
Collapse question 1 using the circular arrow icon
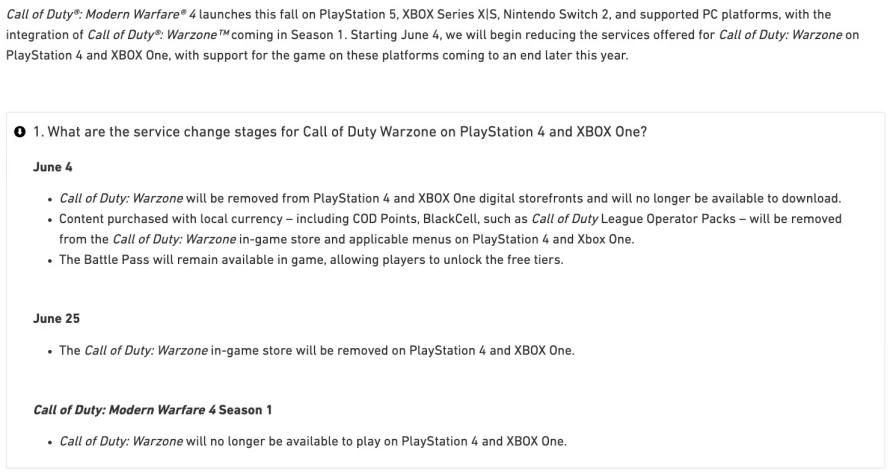(x=20, y=132)
